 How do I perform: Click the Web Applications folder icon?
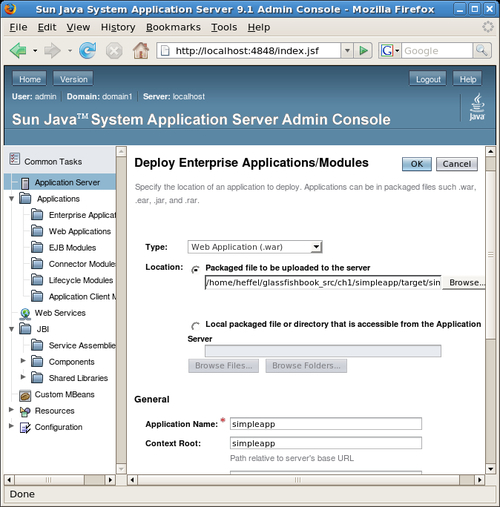tap(37, 231)
